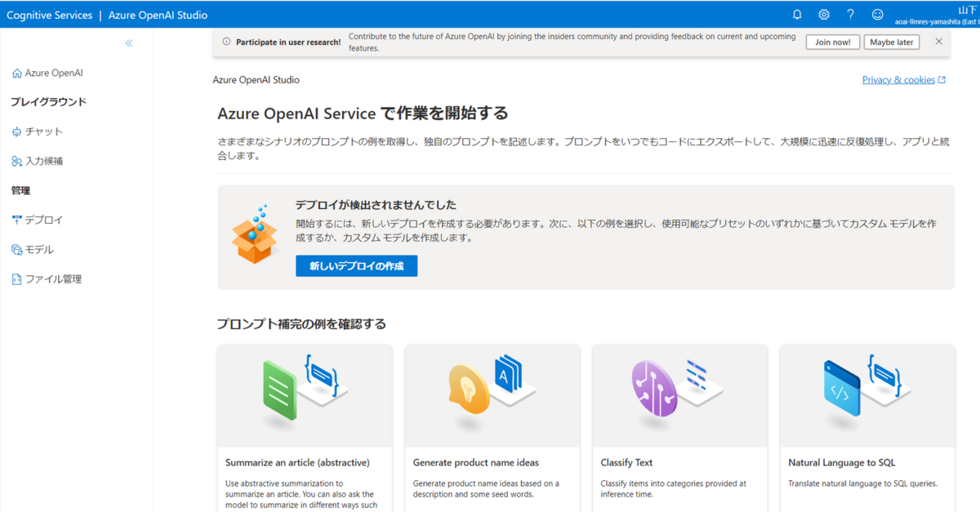This screenshot has width=980, height=512.
Task: Click Azure OpenAI Studio breadcrumb text
Action: tap(256, 80)
